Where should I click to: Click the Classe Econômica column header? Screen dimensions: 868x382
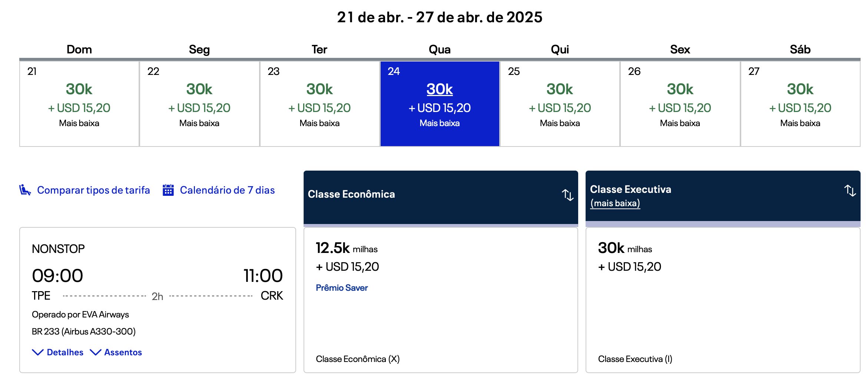click(441, 198)
